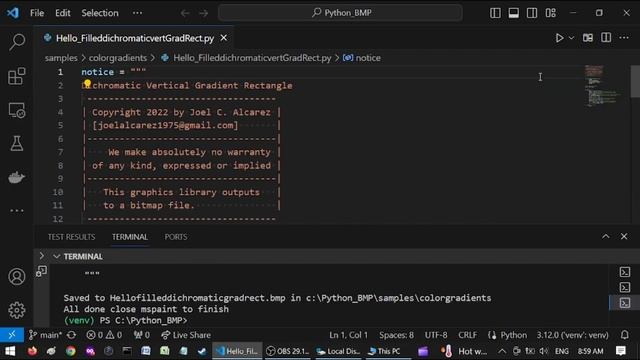
Task: Close the bottom panel
Action: [x=624, y=236]
